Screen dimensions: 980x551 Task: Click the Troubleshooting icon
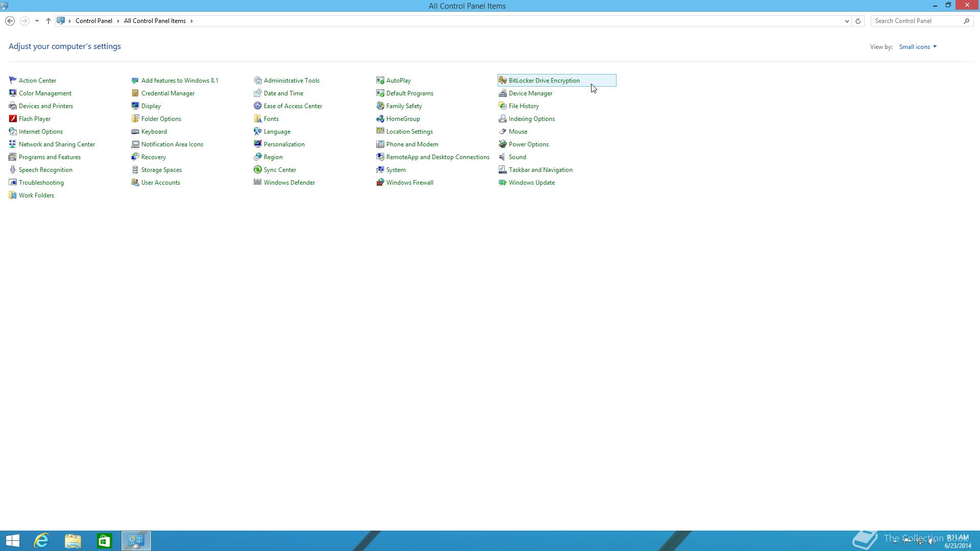point(13,182)
